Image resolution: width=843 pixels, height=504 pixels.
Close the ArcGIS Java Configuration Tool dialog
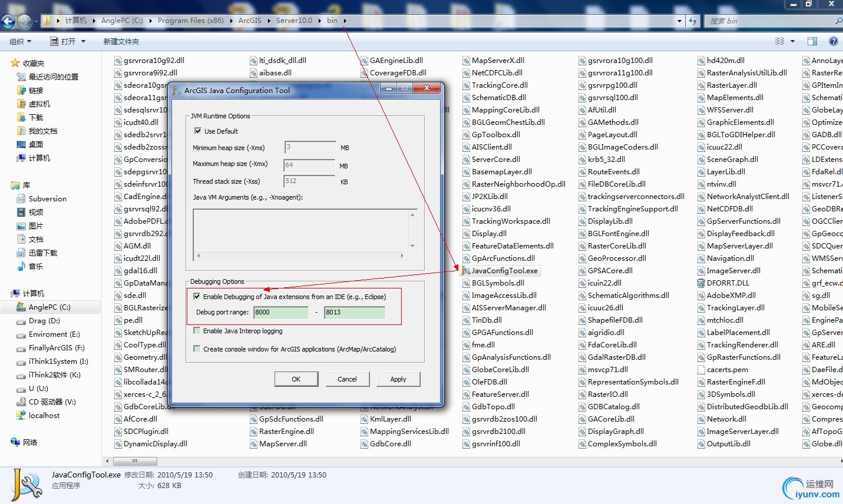pyautogui.click(x=427, y=88)
